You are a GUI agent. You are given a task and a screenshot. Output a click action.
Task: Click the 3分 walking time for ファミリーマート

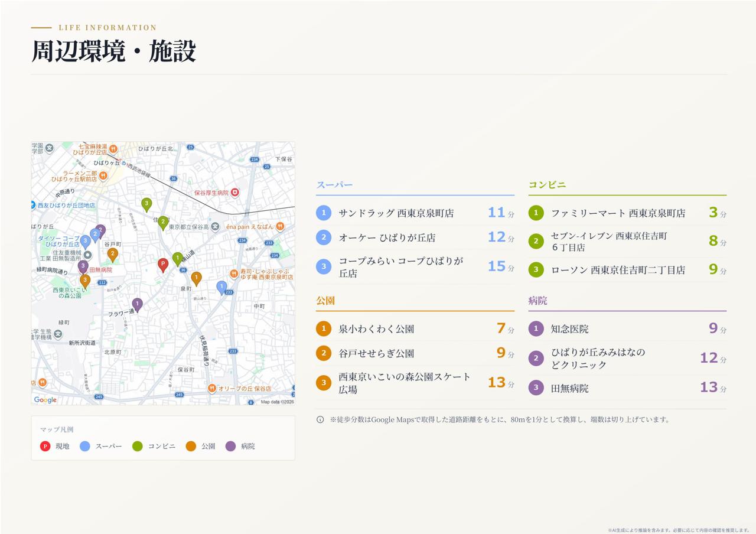point(718,213)
